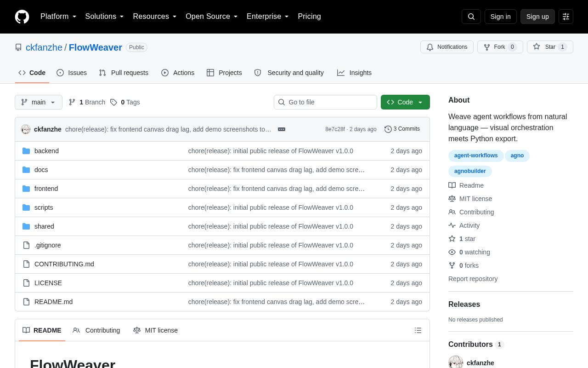The height and width of the screenshot is (368, 588).
Task: Switch to the Actions tab
Action: pyautogui.click(x=178, y=73)
